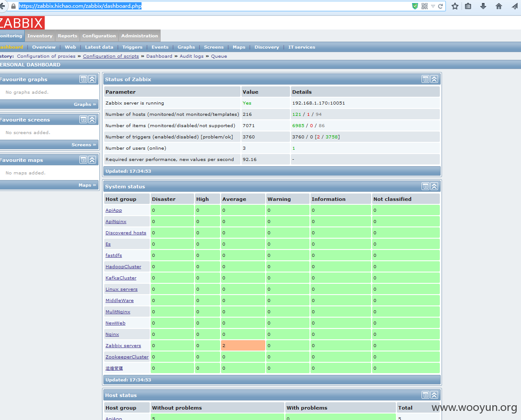Click the green shield security icon in address bar
521x420 pixels.
click(x=415, y=6)
